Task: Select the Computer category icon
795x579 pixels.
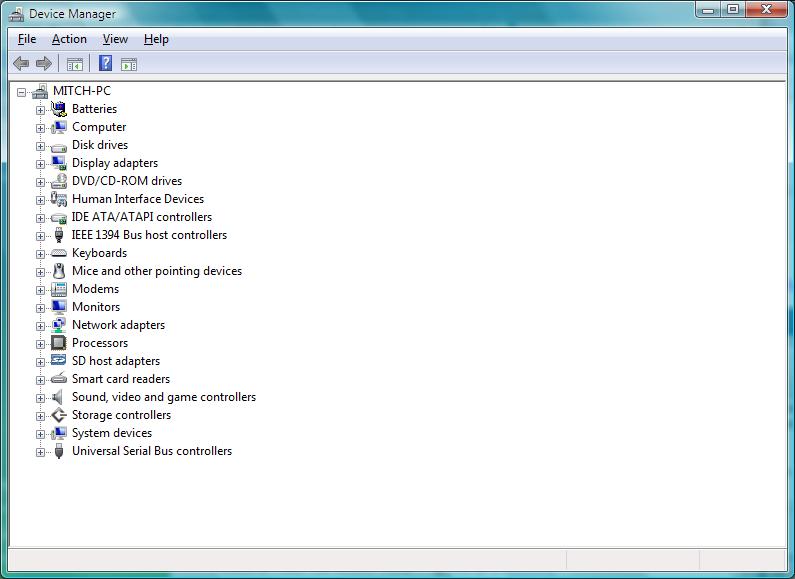Action: 59,127
